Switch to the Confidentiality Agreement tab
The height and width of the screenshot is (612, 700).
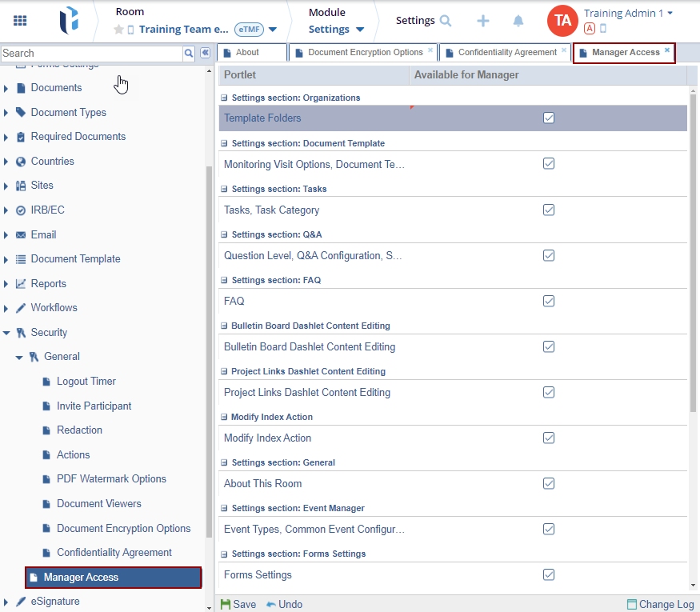tap(506, 53)
